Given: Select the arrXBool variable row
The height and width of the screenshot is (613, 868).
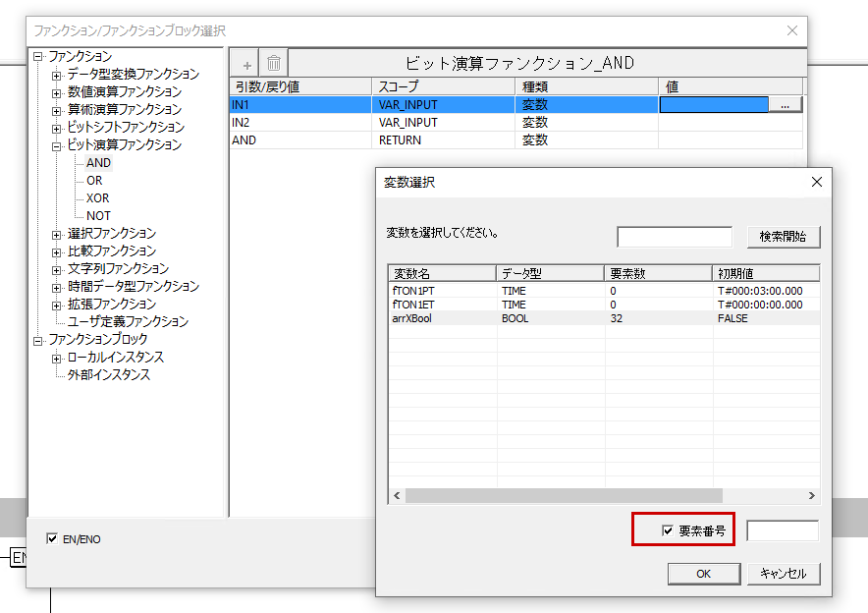Looking at the screenshot, I should [412, 319].
